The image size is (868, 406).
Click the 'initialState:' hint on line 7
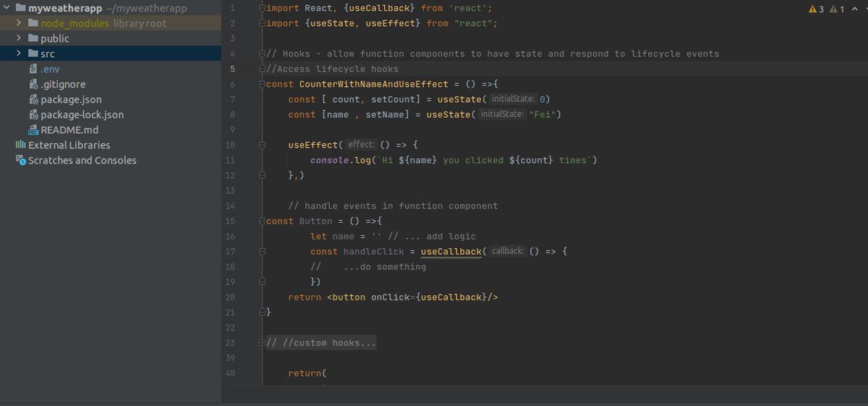pos(513,99)
